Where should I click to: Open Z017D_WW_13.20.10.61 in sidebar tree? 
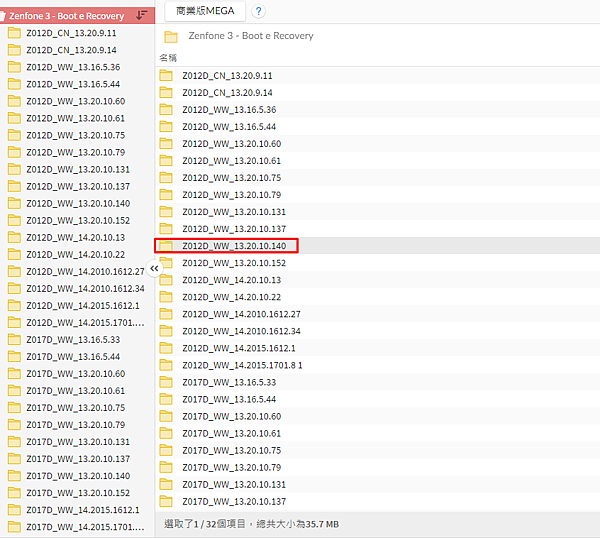coord(75,390)
